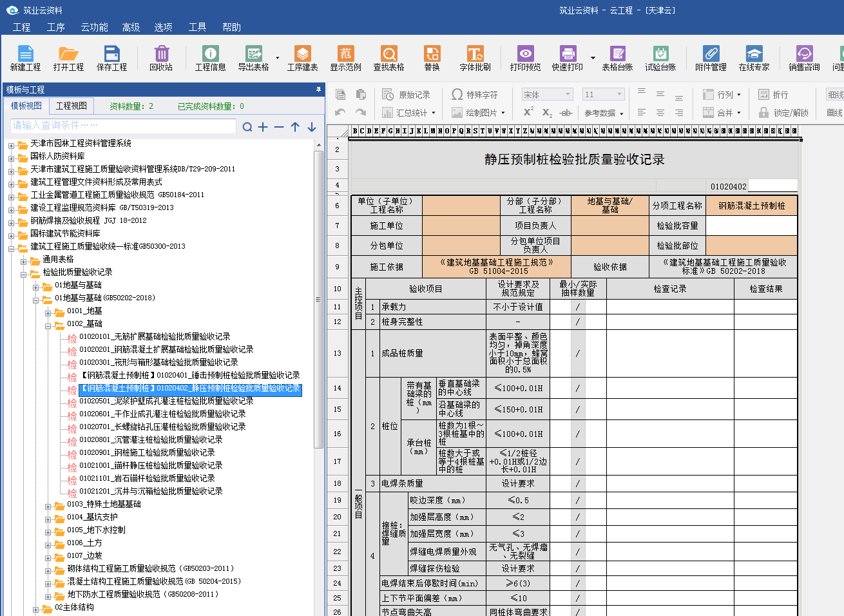This screenshot has height=616, width=844.
Task: Select 01021001_锚杆静压桩检验批质量验收记录
Action: click(151, 465)
